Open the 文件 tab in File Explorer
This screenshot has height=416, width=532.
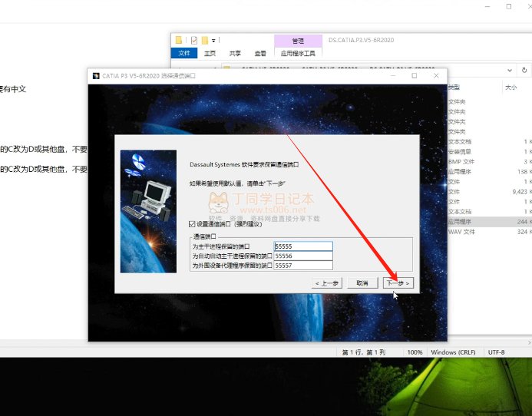(x=184, y=53)
